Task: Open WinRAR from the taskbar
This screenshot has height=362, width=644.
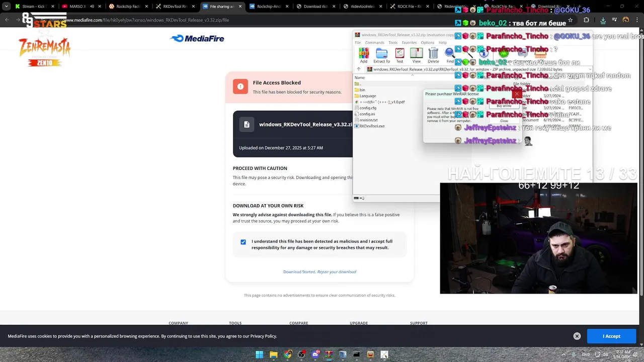Action: (329, 354)
